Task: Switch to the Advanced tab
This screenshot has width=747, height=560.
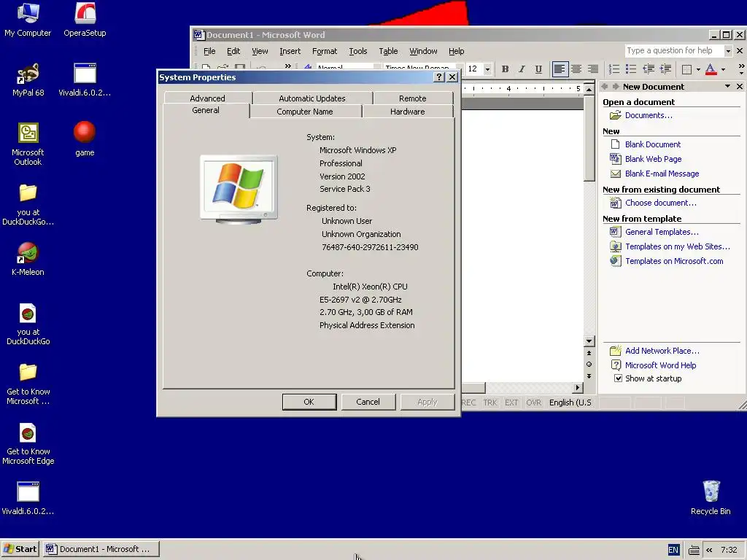Action: tap(207, 98)
